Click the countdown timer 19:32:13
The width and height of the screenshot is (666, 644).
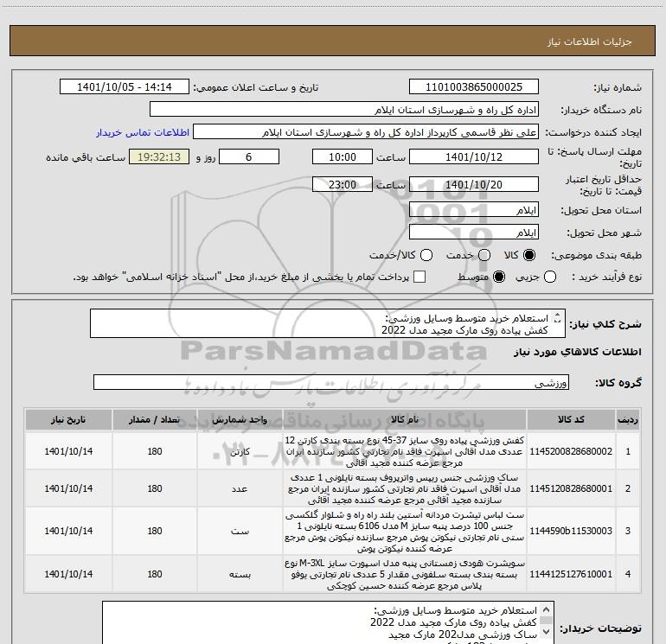pyautogui.click(x=159, y=156)
